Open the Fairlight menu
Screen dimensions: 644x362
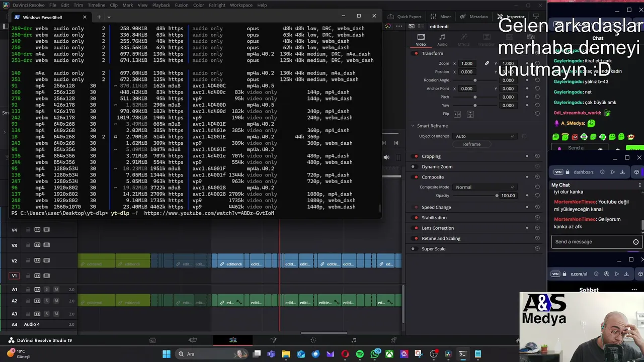[x=217, y=5]
